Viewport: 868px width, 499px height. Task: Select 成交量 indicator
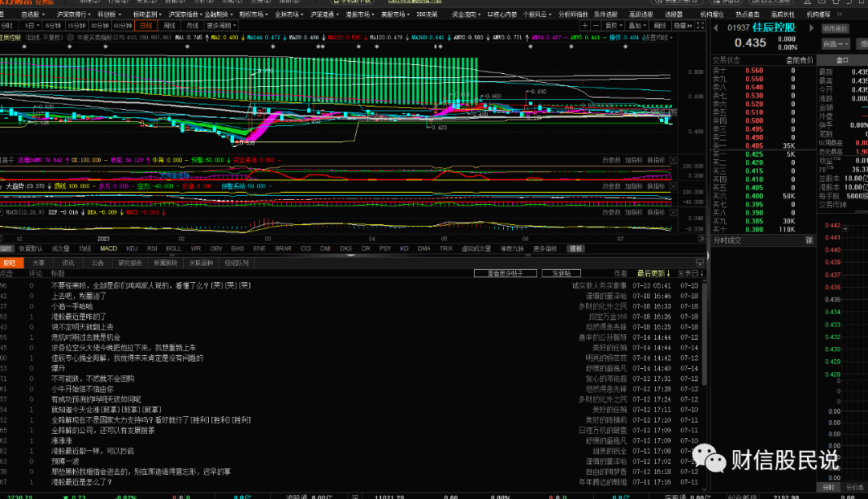click(60, 248)
